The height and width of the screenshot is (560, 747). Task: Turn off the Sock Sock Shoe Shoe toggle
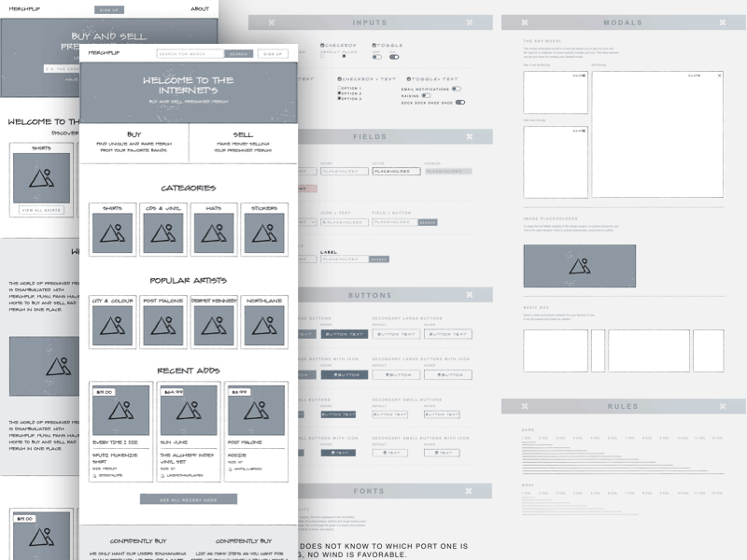(x=460, y=103)
